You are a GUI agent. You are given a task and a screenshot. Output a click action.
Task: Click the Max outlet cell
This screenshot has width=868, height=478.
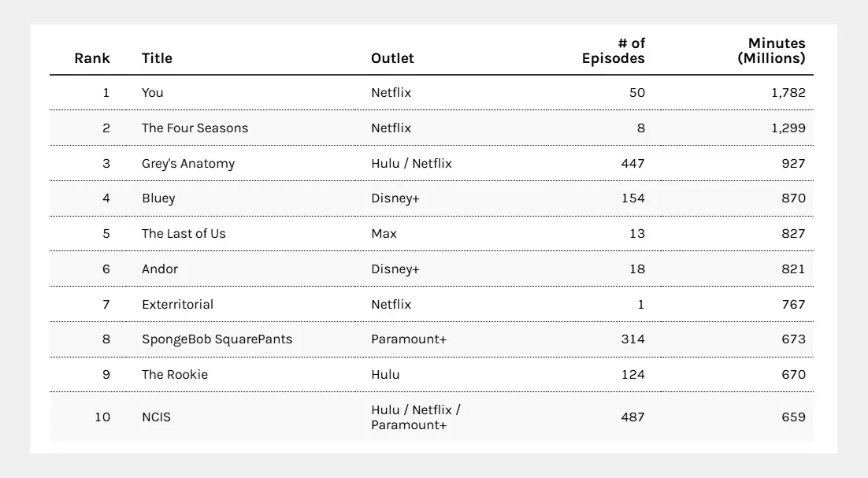tap(384, 233)
